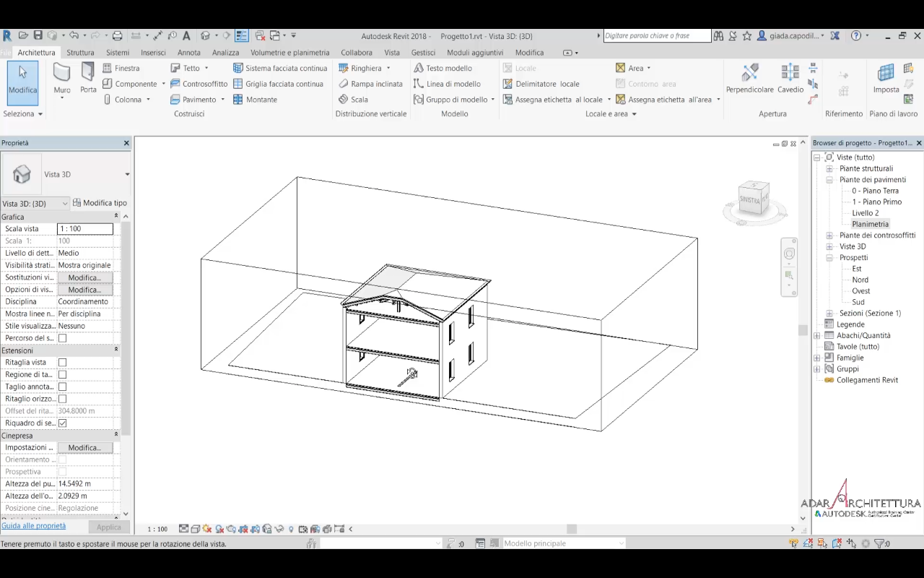
Task: Collapse the Prospetti tree node
Action: [829, 258]
